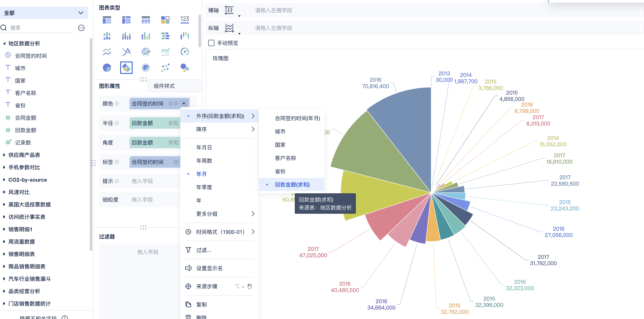Select the scatter plot chart type

coord(165,67)
